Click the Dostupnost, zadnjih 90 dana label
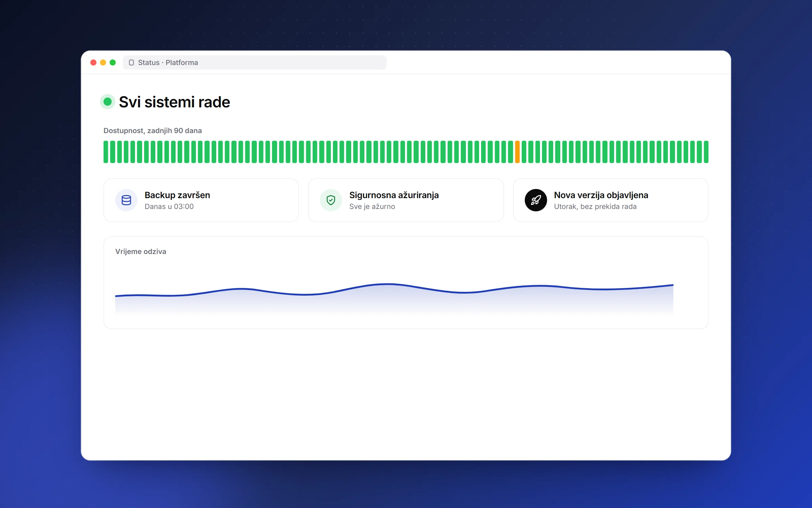Screen dimensions: 812x508 click(x=153, y=131)
